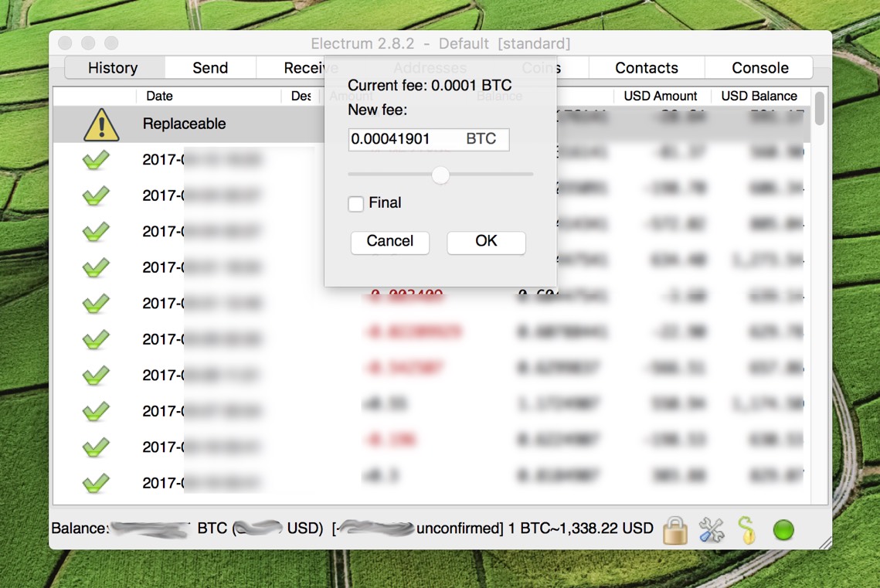The width and height of the screenshot is (880, 588).
Task: Click the padlock password icon in status bar
Action: click(x=675, y=529)
